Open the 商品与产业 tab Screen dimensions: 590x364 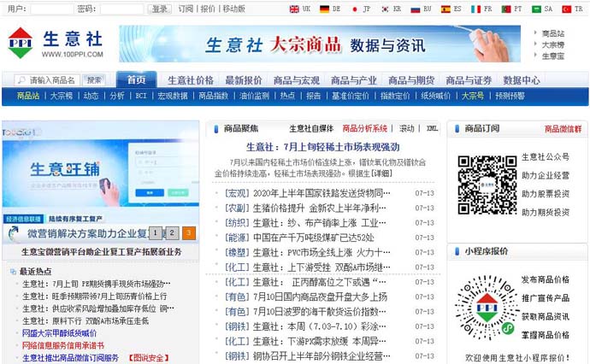(354, 80)
